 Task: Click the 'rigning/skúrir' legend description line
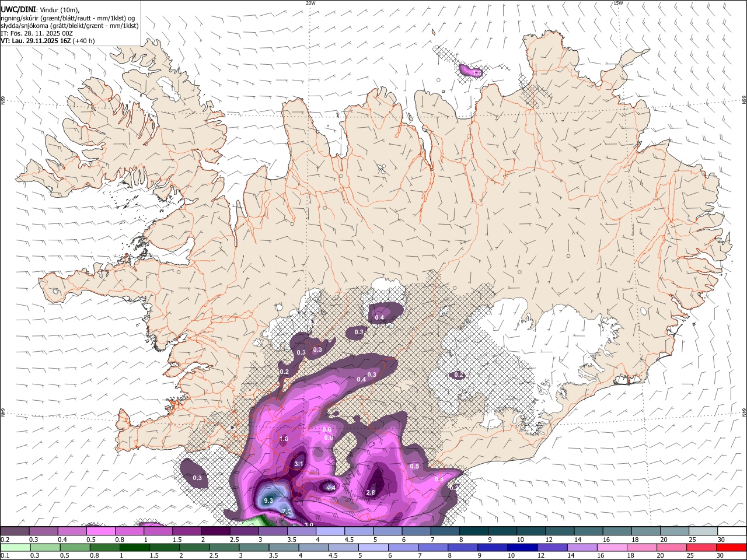coord(68,17)
